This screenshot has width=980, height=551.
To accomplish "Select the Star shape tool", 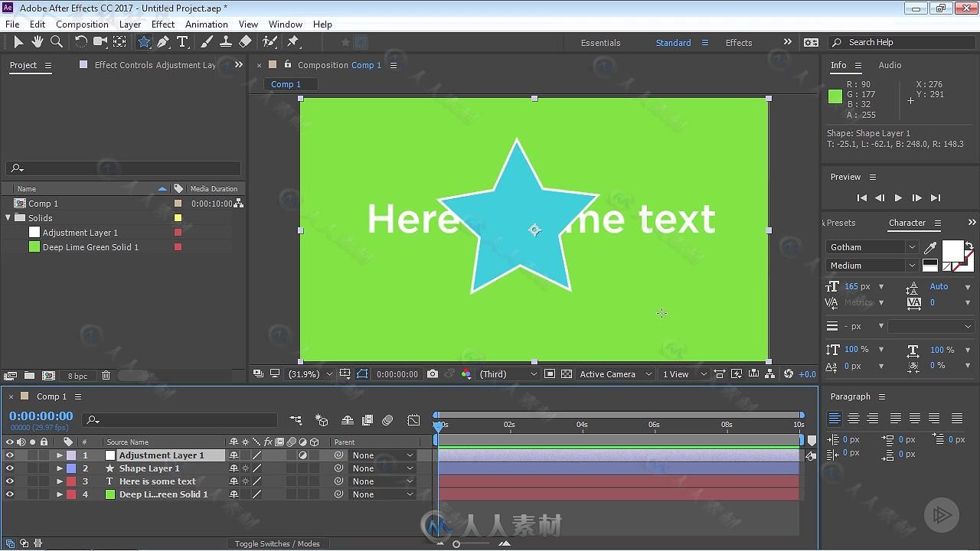I will click(144, 42).
